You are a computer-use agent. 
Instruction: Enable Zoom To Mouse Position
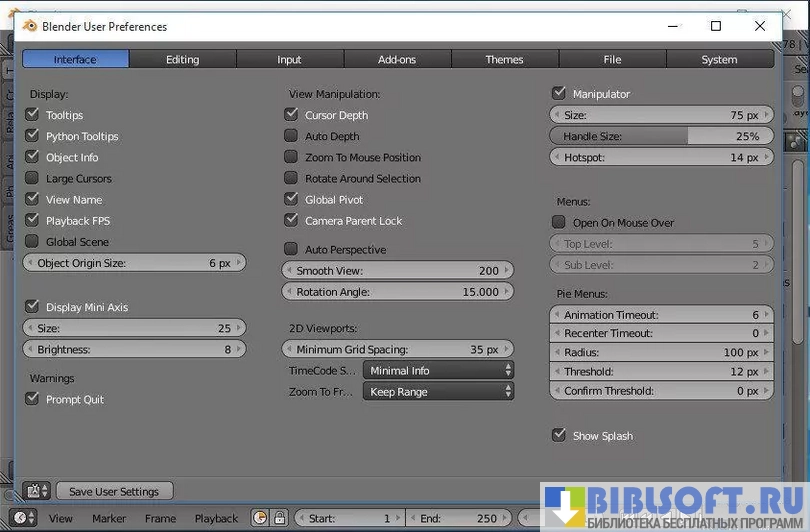[291, 157]
